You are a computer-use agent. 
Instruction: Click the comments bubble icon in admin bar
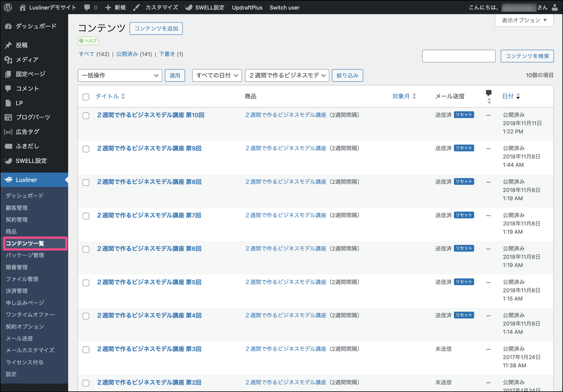(87, 8)
